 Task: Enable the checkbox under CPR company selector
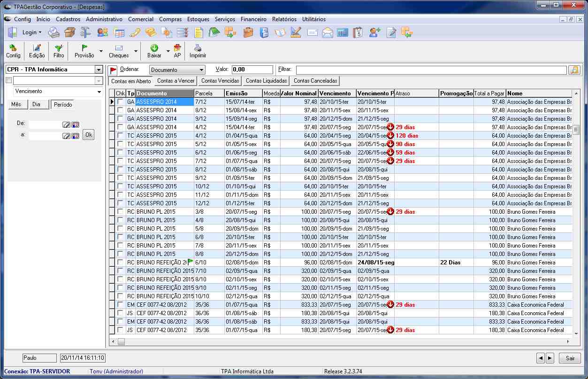click(x=8, y=80)
